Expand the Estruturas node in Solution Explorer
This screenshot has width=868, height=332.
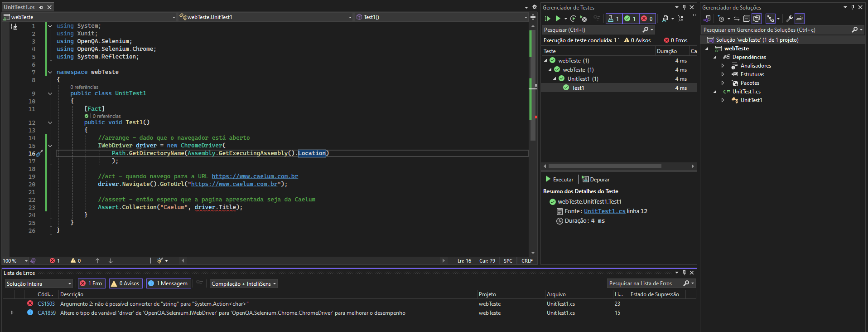pyautogui.click(x=723, y=74)
